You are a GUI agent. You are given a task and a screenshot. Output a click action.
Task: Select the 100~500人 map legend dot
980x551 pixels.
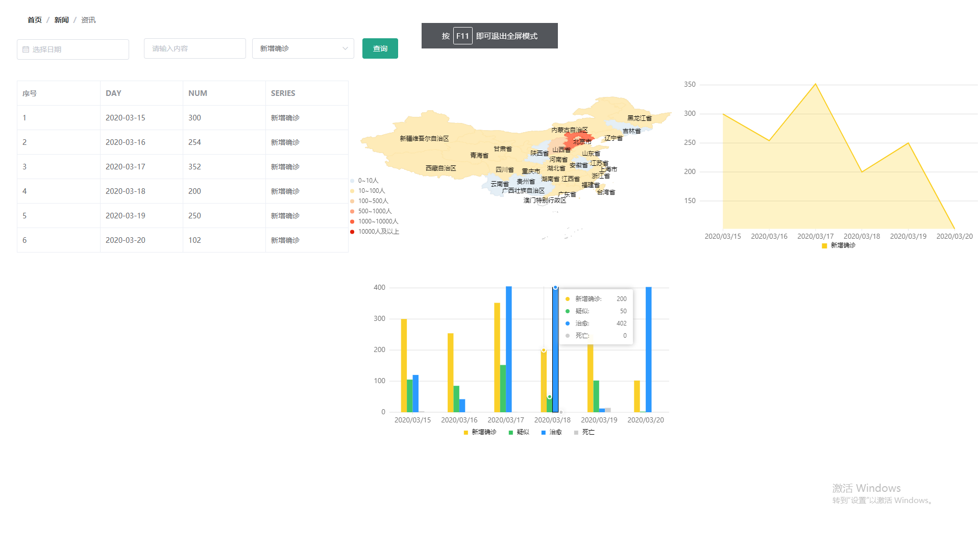[352, 201]
